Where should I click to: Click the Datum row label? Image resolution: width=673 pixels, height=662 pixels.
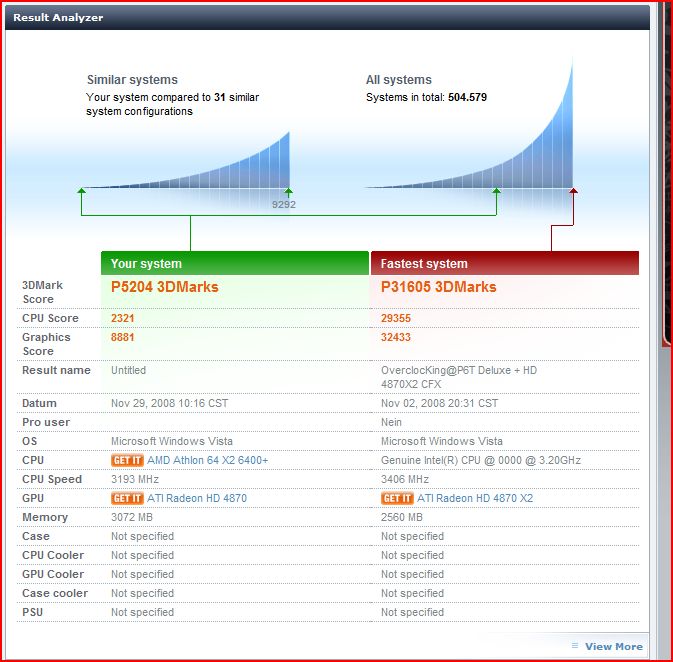pos(39,403)
